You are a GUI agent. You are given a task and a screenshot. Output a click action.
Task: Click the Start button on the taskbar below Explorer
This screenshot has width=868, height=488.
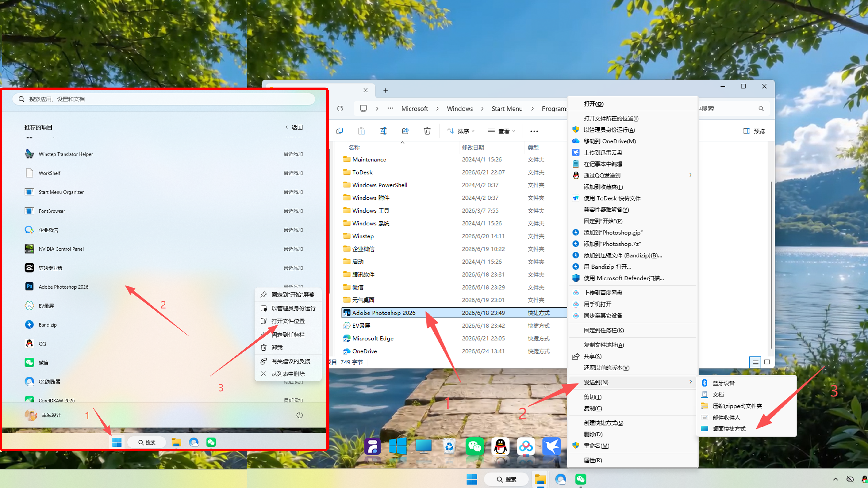(x=472, y=479)
